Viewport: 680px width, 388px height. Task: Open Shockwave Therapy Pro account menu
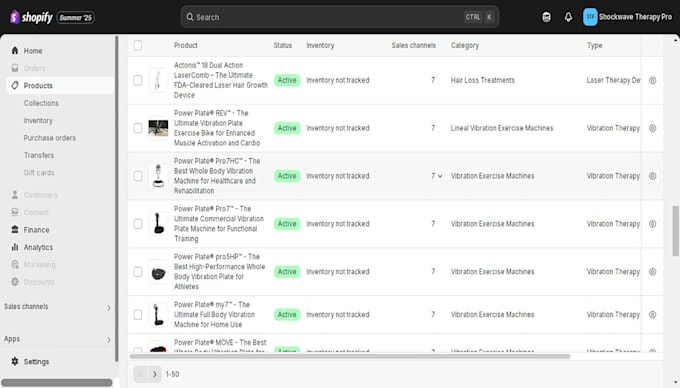click(x=628, y=17)
